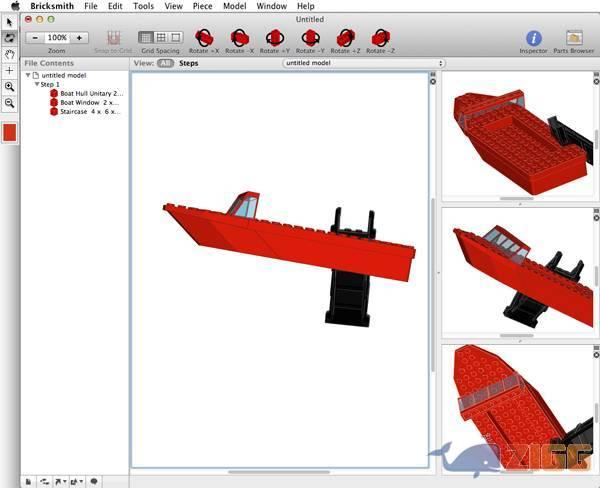Collapse the untitled model tree node
The height and width of the screenshot is (488, 600).
click(x=28, y=75)
